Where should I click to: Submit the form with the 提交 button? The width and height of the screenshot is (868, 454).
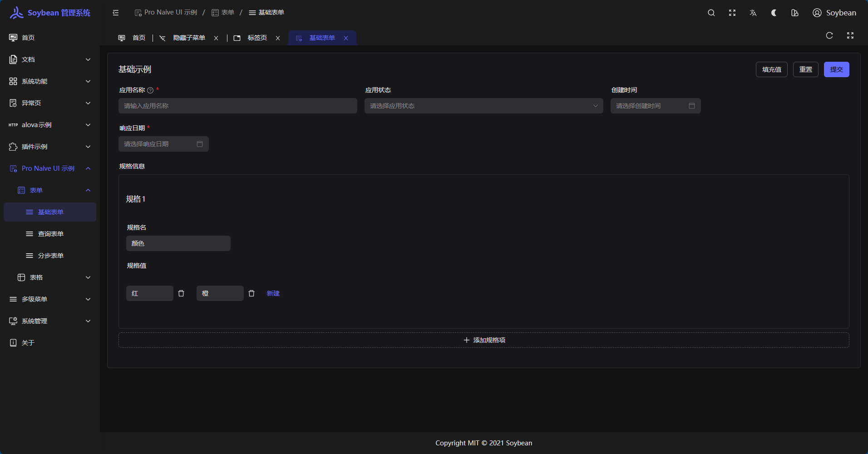[x=837, y=69]
